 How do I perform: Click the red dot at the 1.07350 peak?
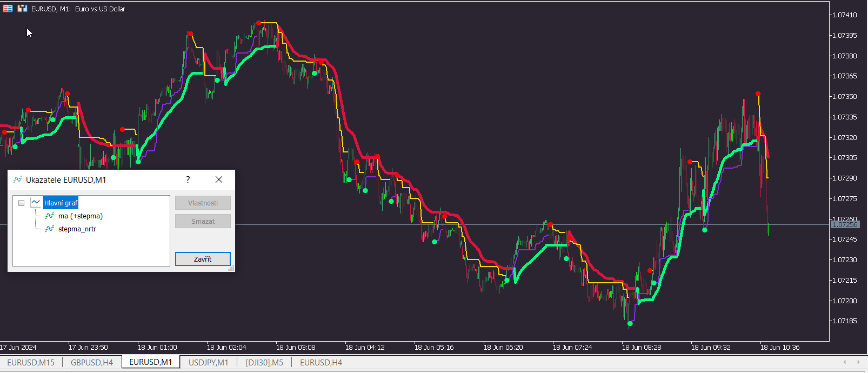(758, 94)
